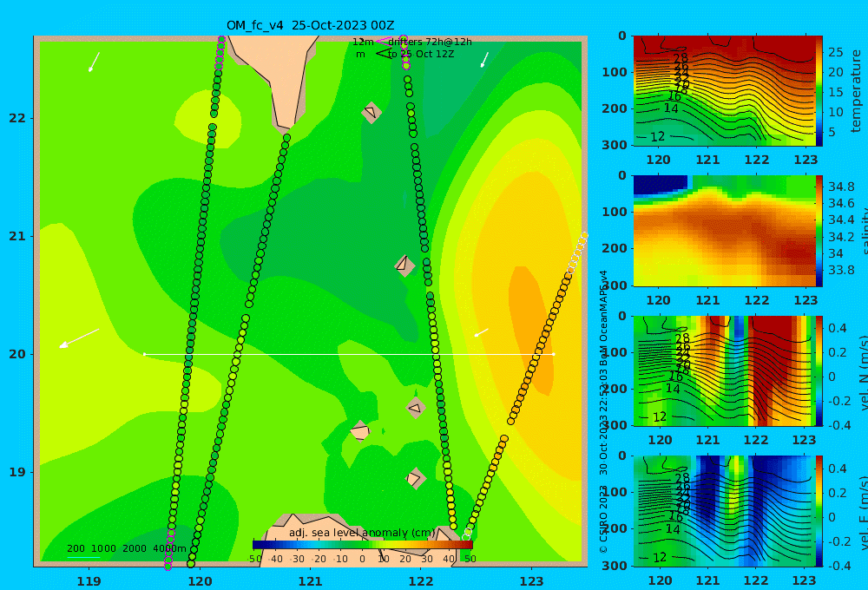
Task: Click the vel. N panel colorbar
Action: [x=819, y=370]
